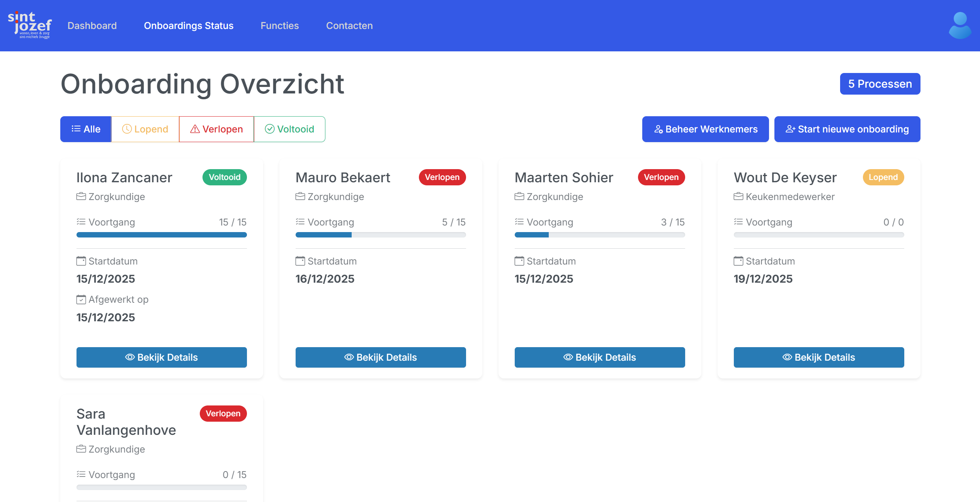This screenshot has height=502, width=980.
Task: Click the list icon in the Alle filter
Action: click(76, 129)
